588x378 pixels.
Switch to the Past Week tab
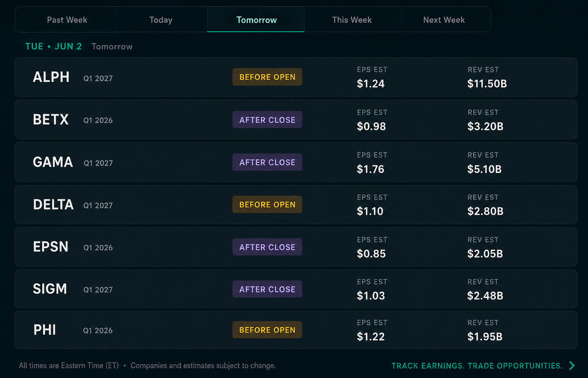pyautogui.click(x=67, y=20)
